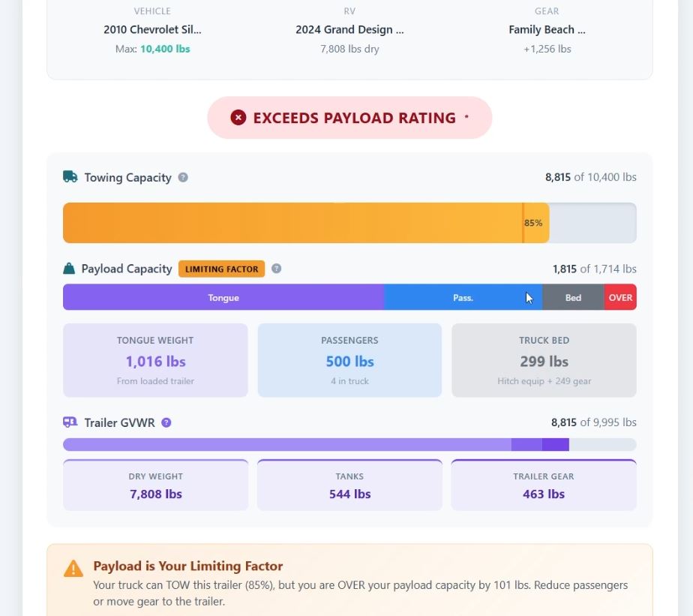
Task: Click the Towing Capacity truck icon
Action: [70, 177]
